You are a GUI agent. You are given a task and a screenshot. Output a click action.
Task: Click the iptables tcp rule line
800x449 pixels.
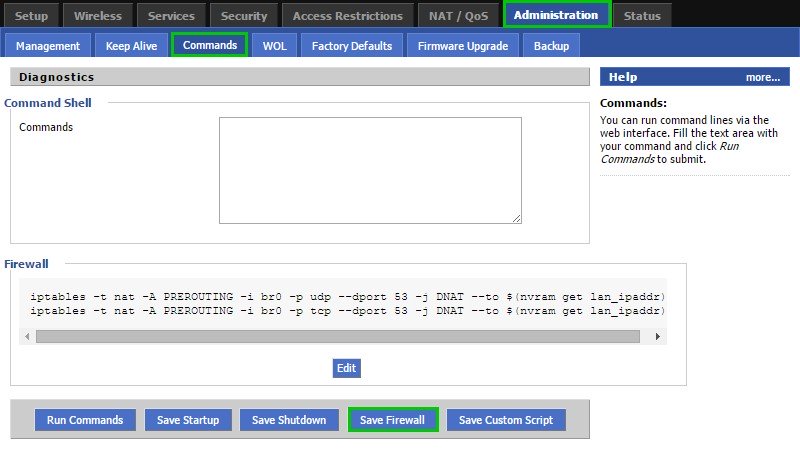pos(347,311)
